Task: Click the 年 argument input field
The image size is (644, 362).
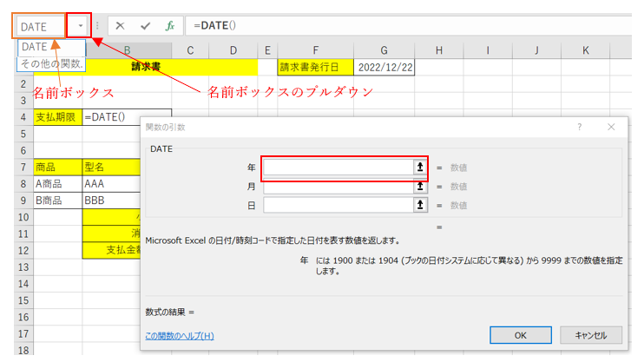Action: point(338,168)
